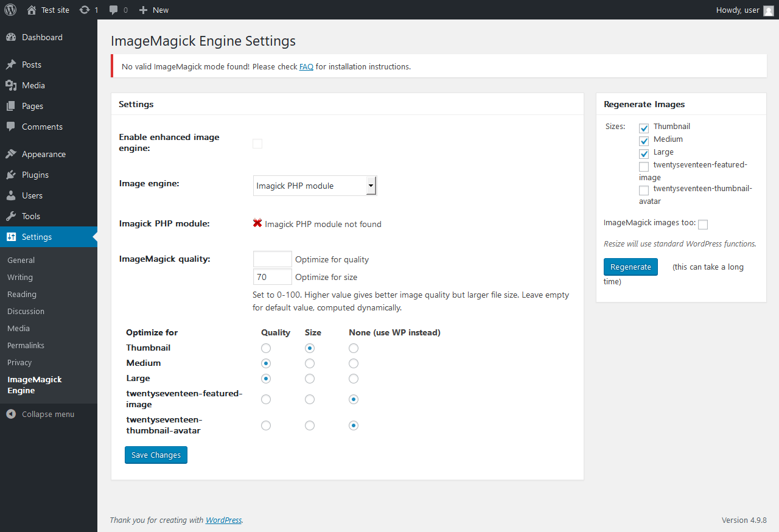Uncheck the Thumbnail size checkbox
The image size is (779, 532).
click(644, 128)
